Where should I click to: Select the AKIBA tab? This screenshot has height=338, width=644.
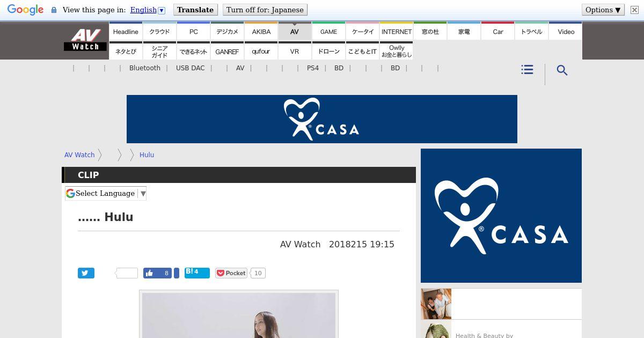pos(261,31)
